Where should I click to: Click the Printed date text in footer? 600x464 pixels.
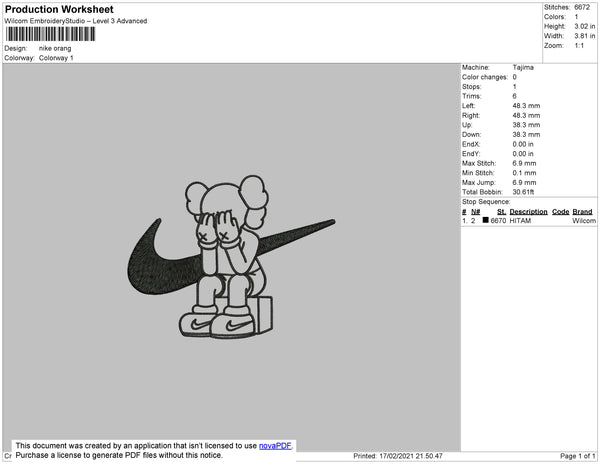point(398,456)
